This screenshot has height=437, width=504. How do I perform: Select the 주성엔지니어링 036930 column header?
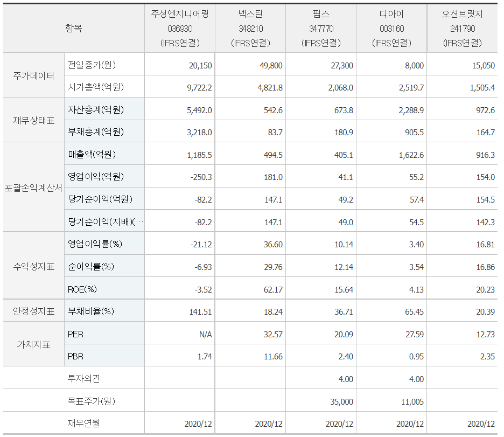[180, 29]
